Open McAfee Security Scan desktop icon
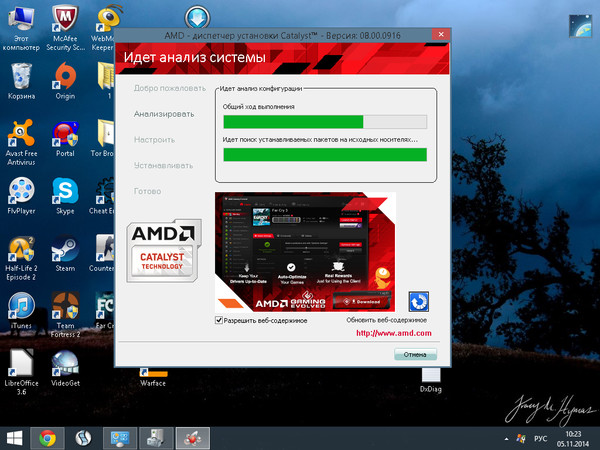 click(x=65, y=29)
